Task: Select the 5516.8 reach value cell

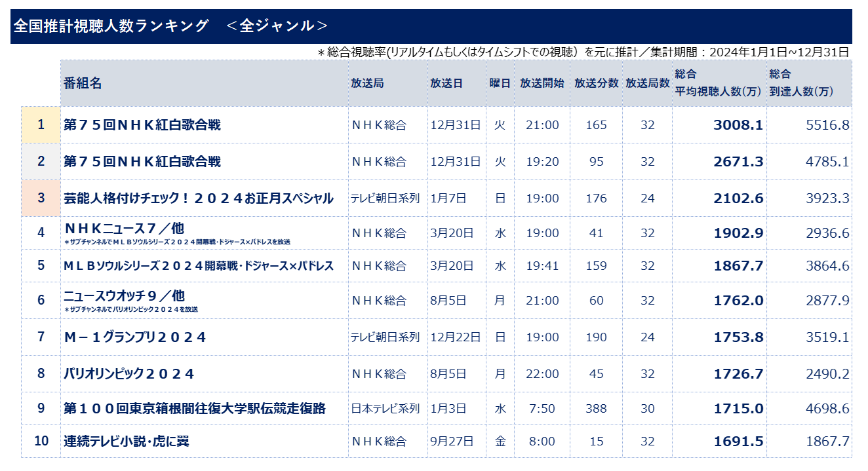Action: coord(827,124)
